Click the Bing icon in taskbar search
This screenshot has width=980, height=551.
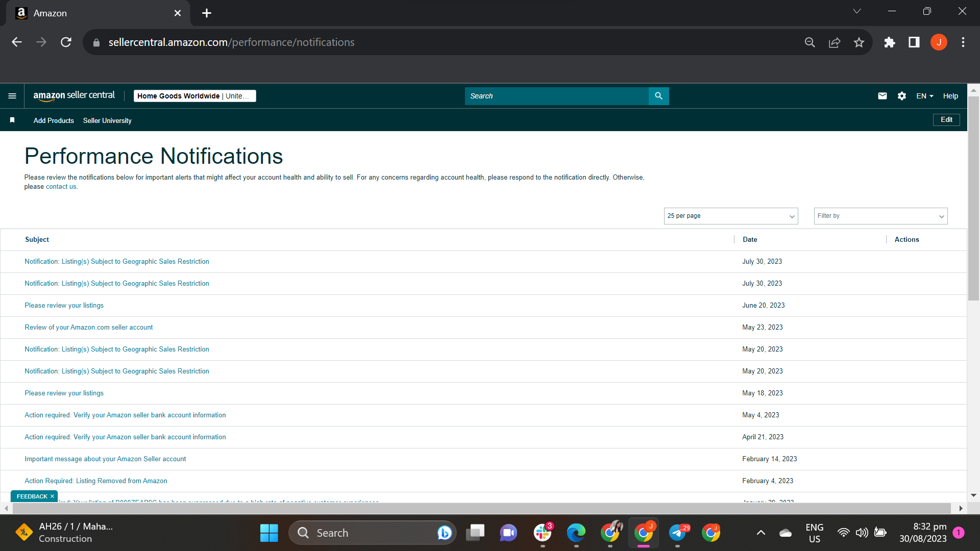tap(444, 533)
